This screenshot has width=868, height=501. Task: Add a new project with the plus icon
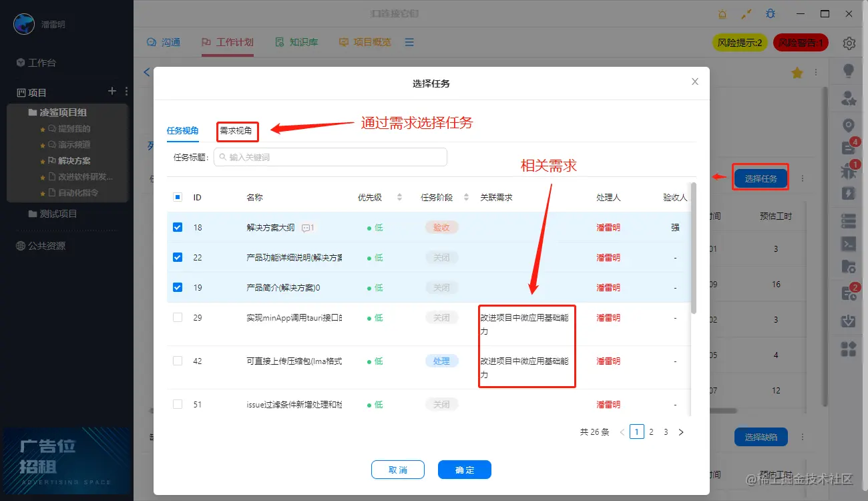(x=112, y=91)
